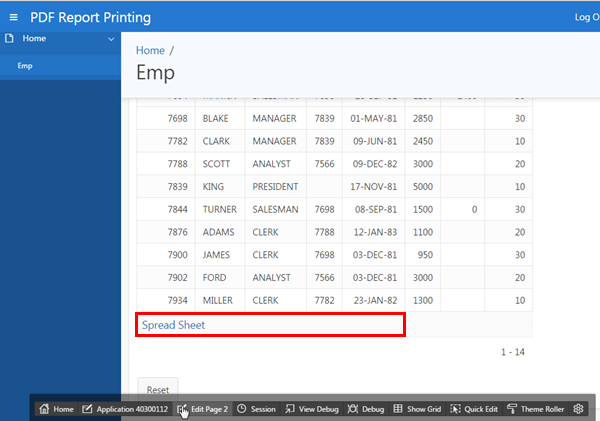Click the Show Grid icon

pyautogui.click(x=398, y=409)
